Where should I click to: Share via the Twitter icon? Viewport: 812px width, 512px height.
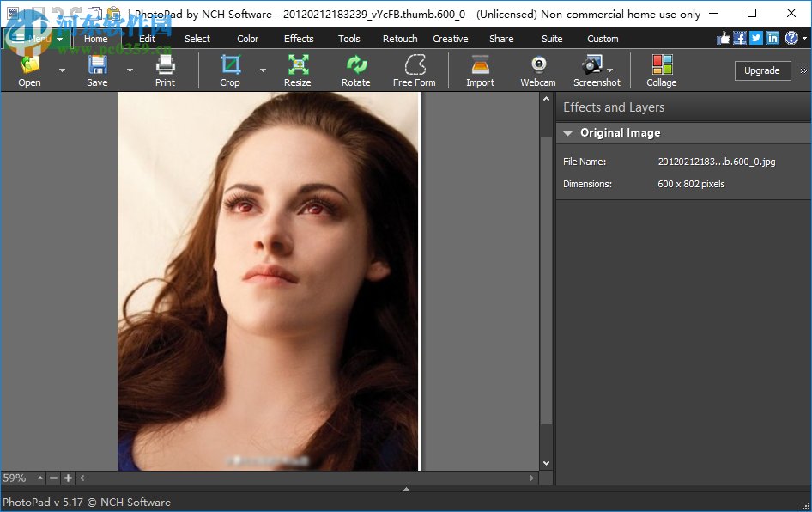pos(755,38)
